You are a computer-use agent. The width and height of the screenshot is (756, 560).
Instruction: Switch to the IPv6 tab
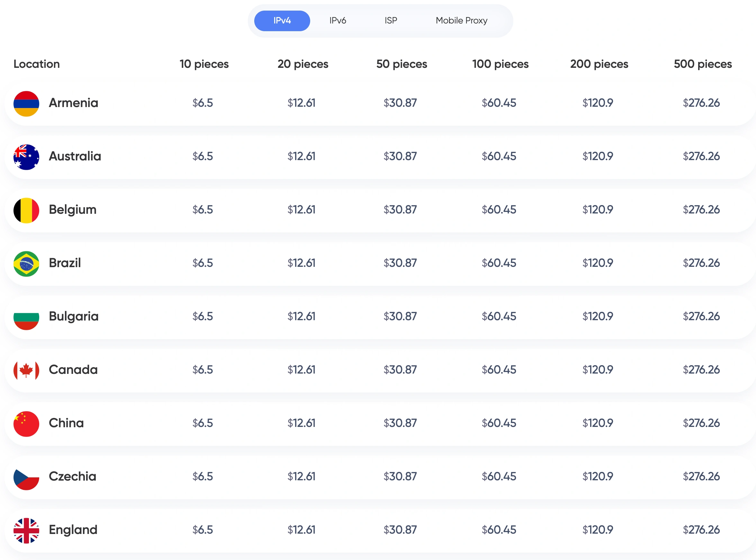(x=337, y=21)
